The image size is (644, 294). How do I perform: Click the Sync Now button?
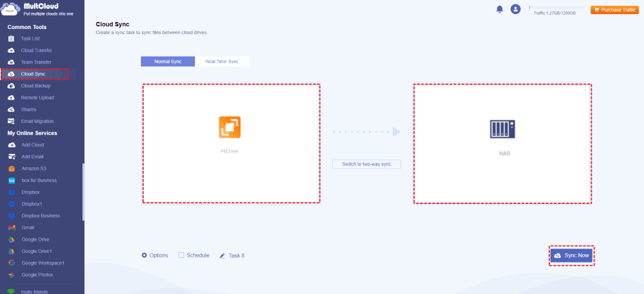click(x=571, y=255)
